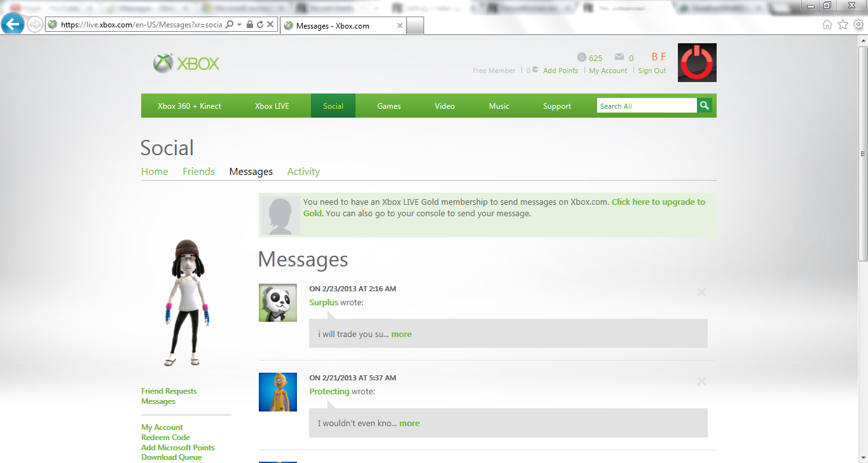Delete the Protecting message with X
This screenshot has height=463, width=868.
coord(701,382)
